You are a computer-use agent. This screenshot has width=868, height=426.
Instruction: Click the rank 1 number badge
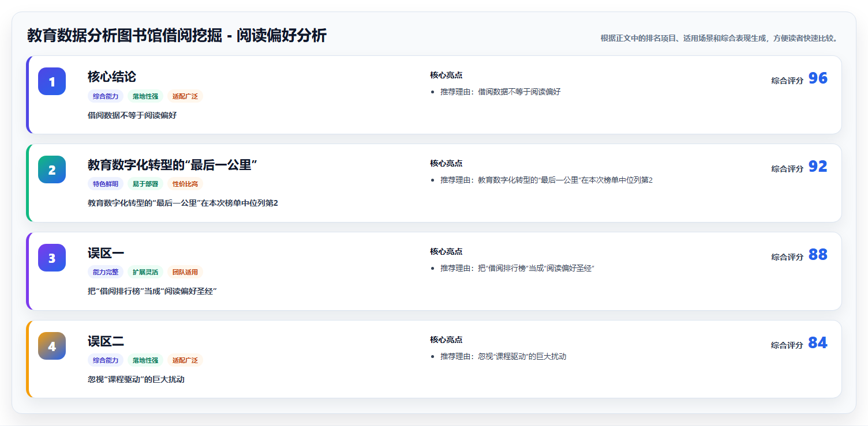pos(52,81)
